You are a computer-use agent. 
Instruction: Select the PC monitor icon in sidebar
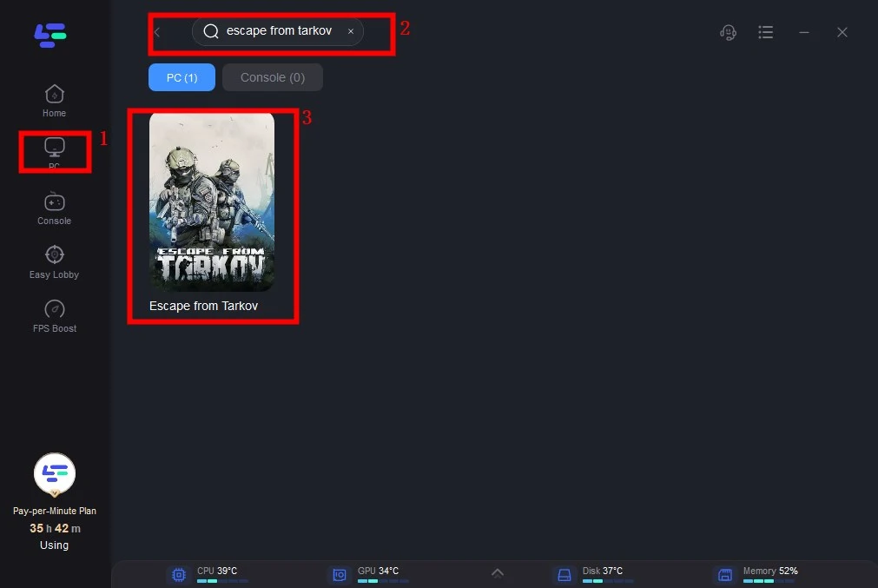click(54, 149)
